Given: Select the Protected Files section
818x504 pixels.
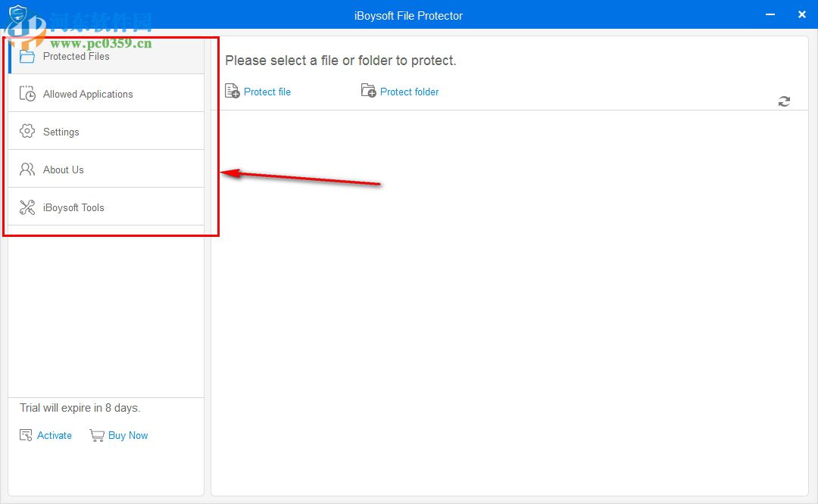Looking at the screenshot, I should point(76,56).
